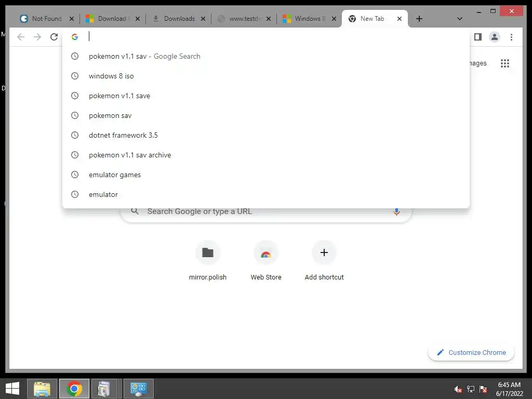Open the Google apps grid

(505, 63)
